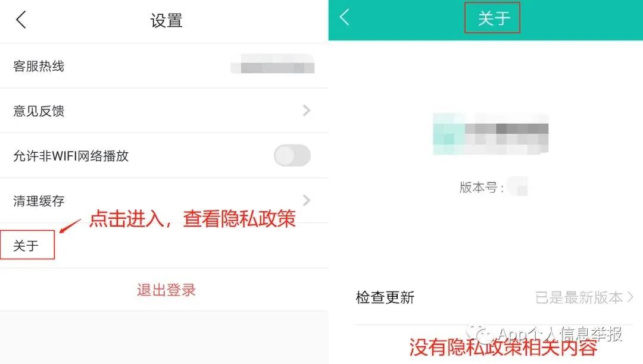Open chevron beside 意见反馈
The image size is (643, 364).
pos(307,111)
